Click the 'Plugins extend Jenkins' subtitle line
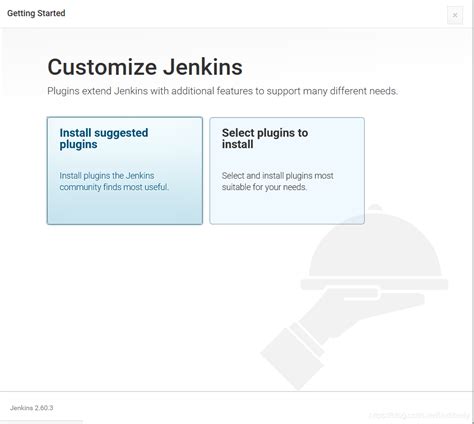The width and height of the screenshot is (474, 424). (222, 91)
